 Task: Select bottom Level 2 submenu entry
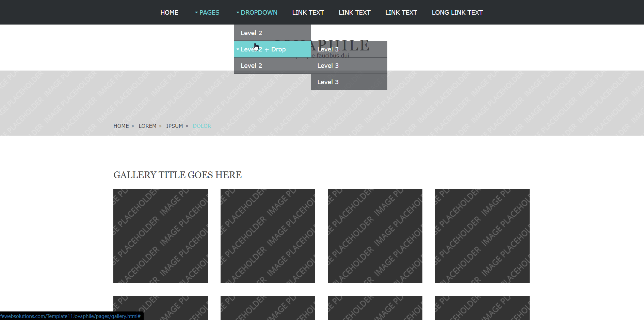click(272, 65)
